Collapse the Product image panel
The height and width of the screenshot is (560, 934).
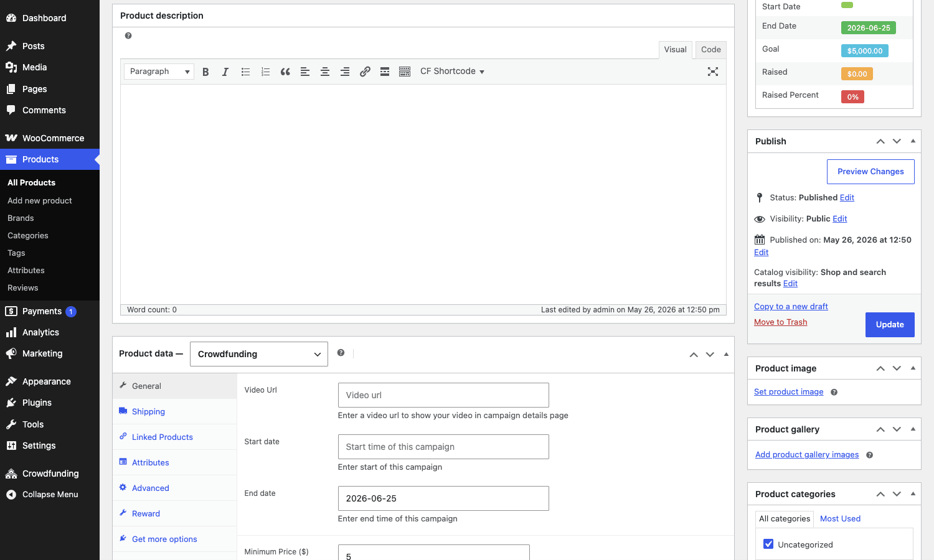913,368
